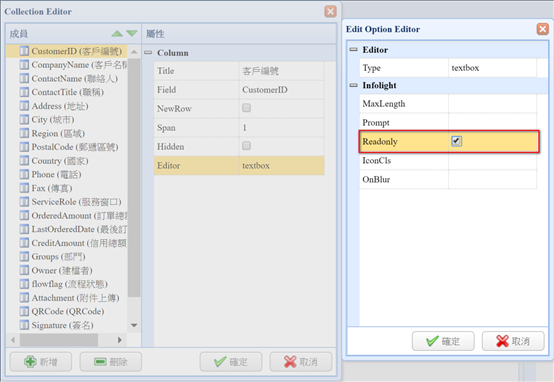Click the City member column icon
This screenshot has height=382, width=554.
pyautogui.click(x=24, y=119)
